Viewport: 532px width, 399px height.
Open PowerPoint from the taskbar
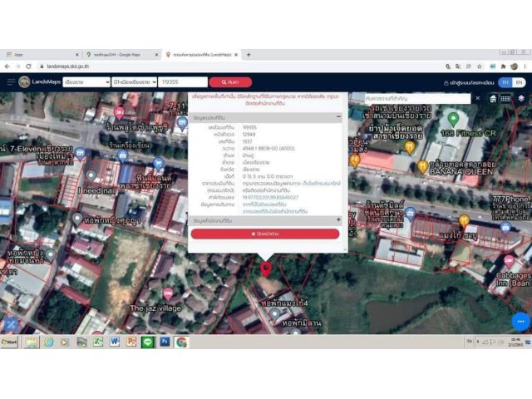131,342
